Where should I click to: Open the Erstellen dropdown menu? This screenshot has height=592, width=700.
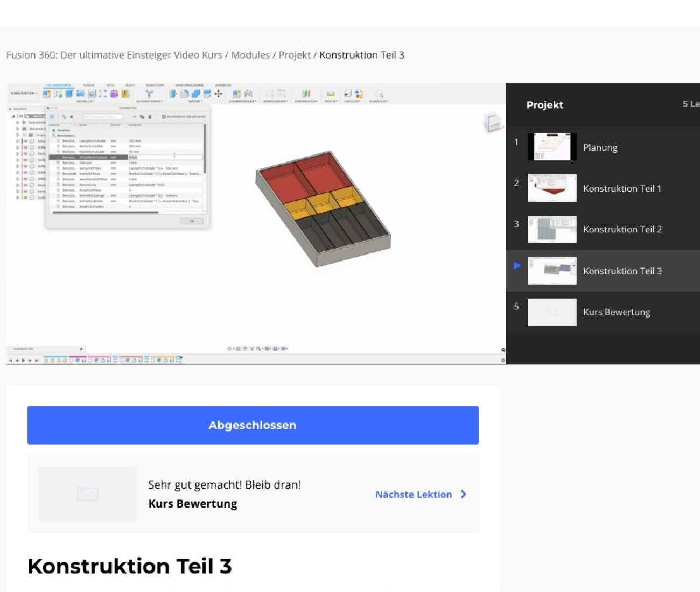click(85, 101)
